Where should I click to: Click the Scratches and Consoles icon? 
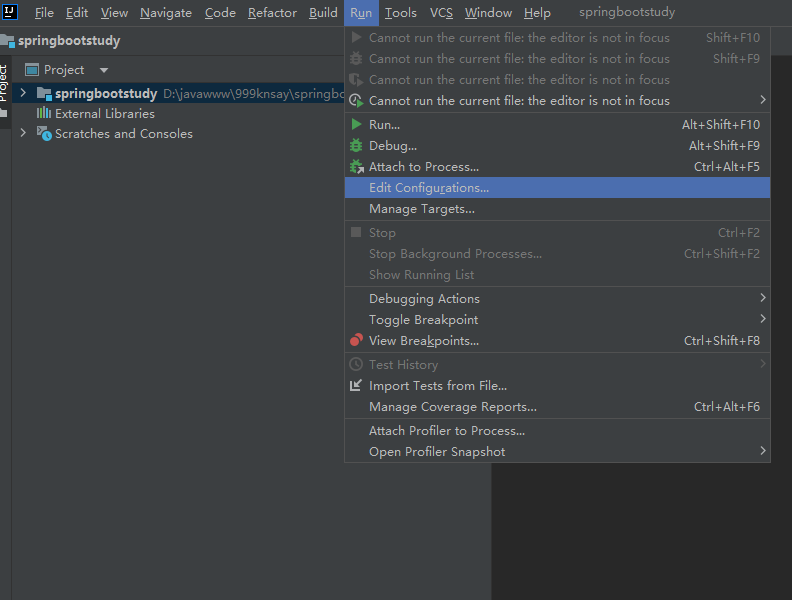point(44,134)
